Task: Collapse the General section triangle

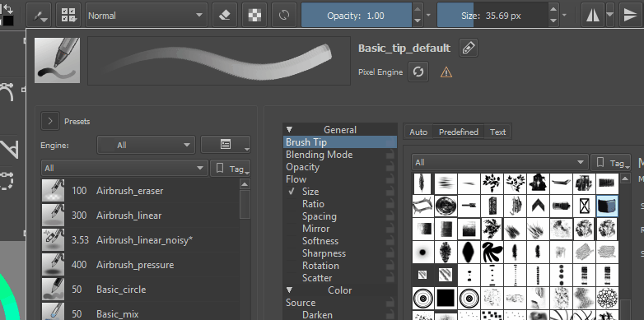Action: click(x=289, y=130)
